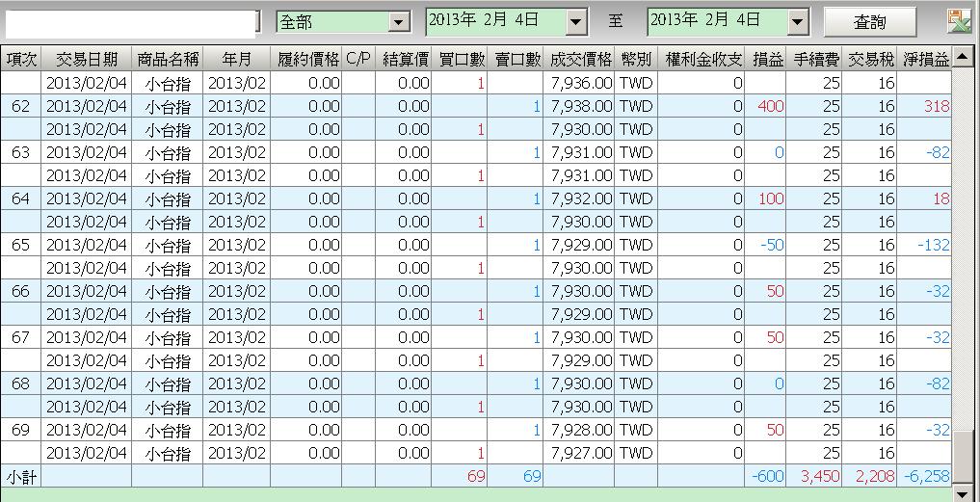This screenshot has height=502, width=980.
Task: Open the end date picker dropdown arrow
Action: coord(797,22)
